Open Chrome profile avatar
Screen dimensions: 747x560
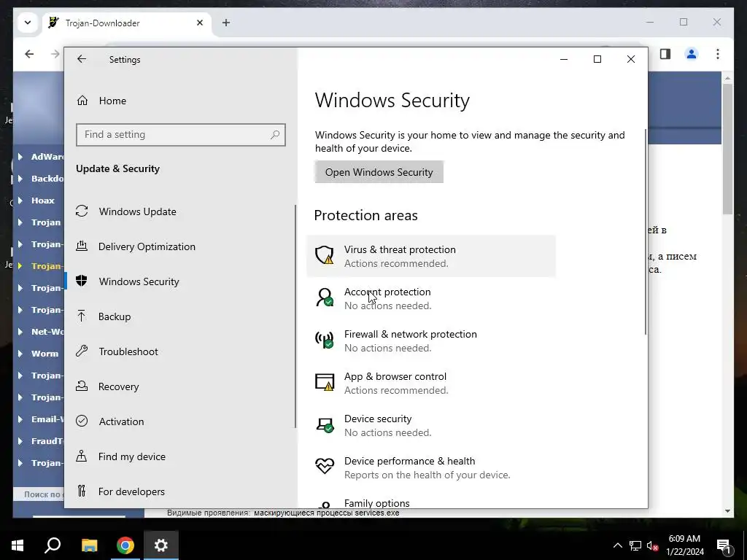coord(692,54)
